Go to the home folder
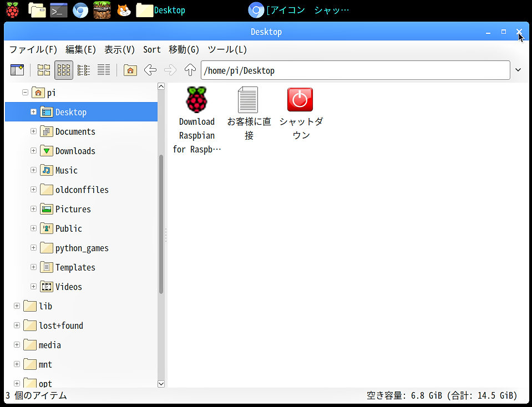Screen dimensions: 532x407 130,70
